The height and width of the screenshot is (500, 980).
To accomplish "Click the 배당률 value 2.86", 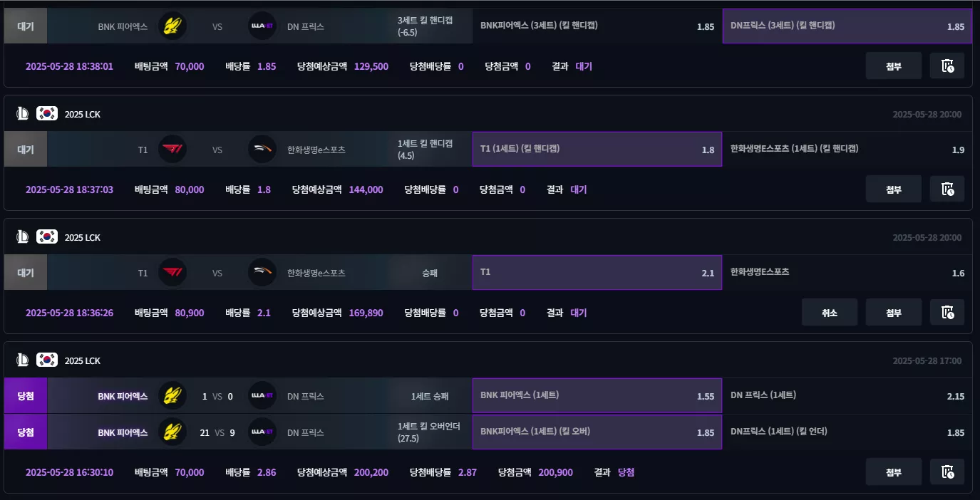I will (267, 472).
